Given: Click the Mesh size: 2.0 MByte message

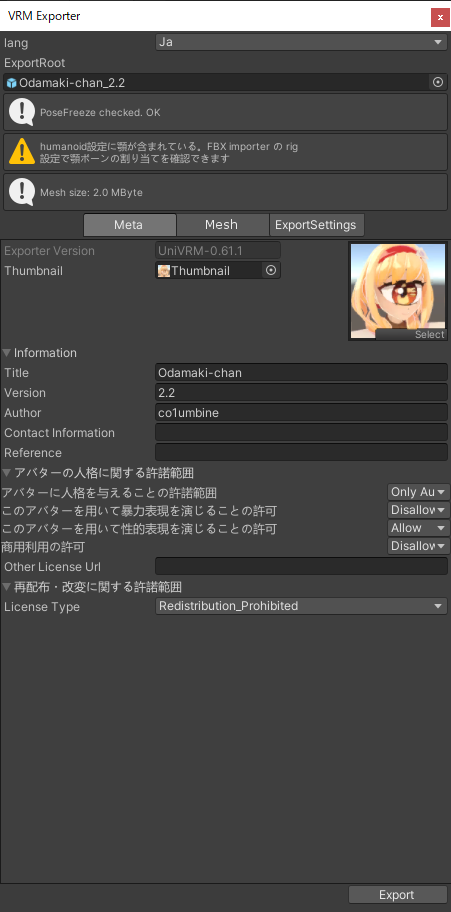Looking at the screenshot, I should click(x=91, y=193).
